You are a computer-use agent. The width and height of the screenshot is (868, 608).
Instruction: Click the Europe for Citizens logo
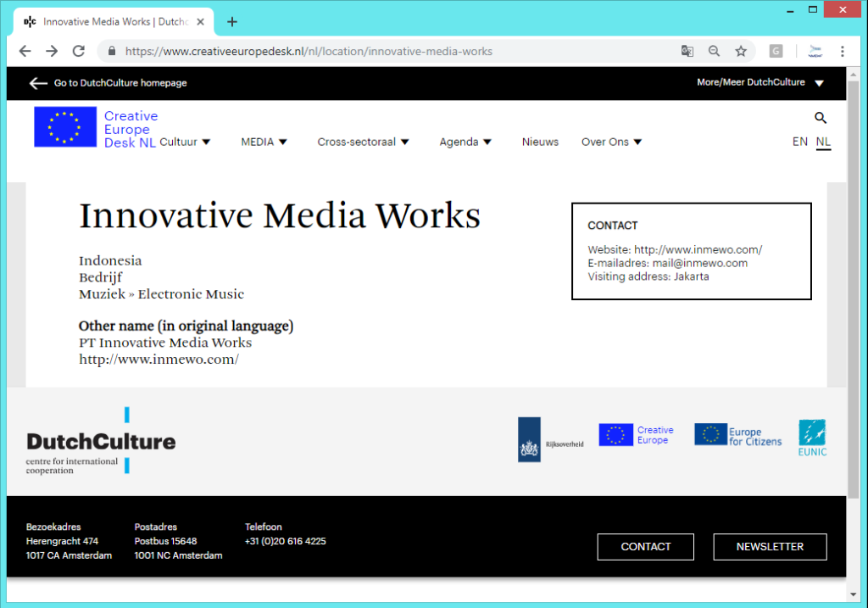[738, 435]
